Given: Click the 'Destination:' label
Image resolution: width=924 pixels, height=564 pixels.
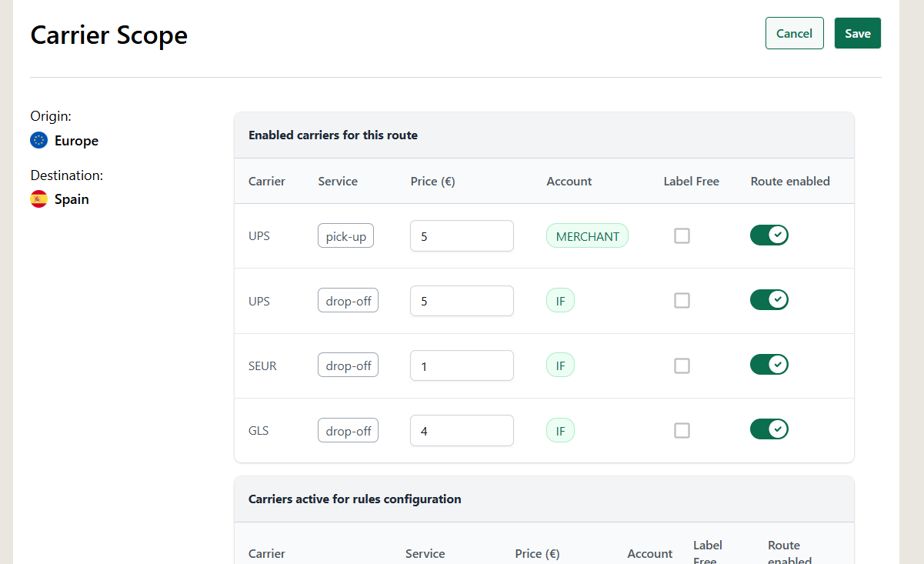Looking at the screenshot, I should [x=67, y=175].
